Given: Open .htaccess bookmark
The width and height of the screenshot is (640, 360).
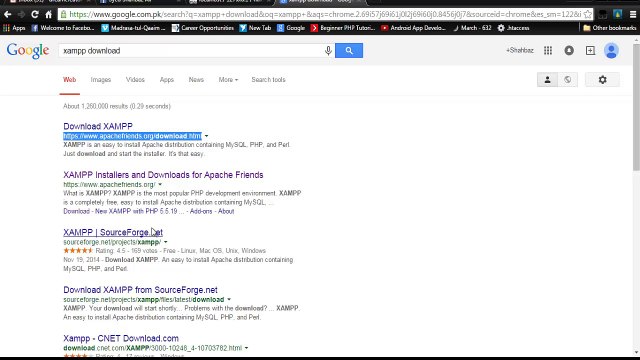Looking at the screenshot, I should (x=513, y=28).
